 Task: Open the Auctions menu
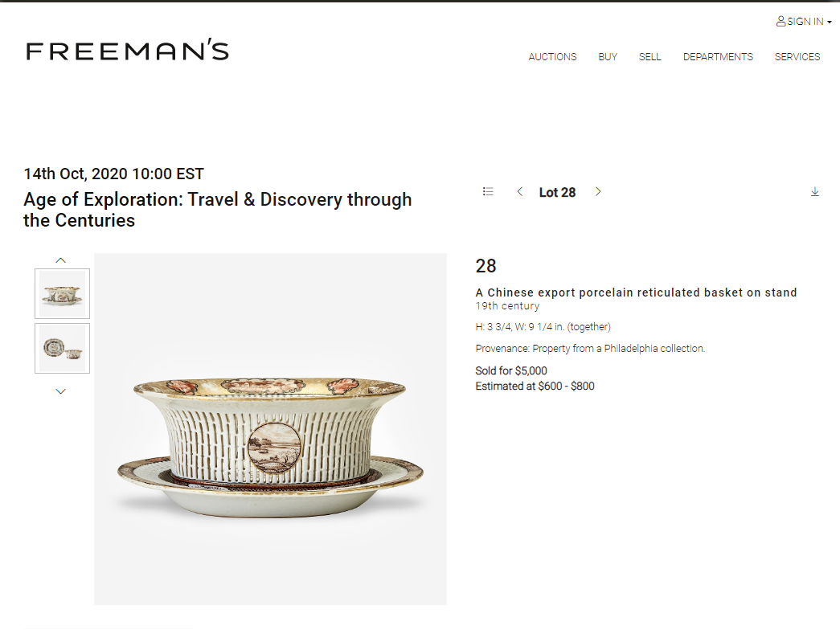[x=552, y=57]
